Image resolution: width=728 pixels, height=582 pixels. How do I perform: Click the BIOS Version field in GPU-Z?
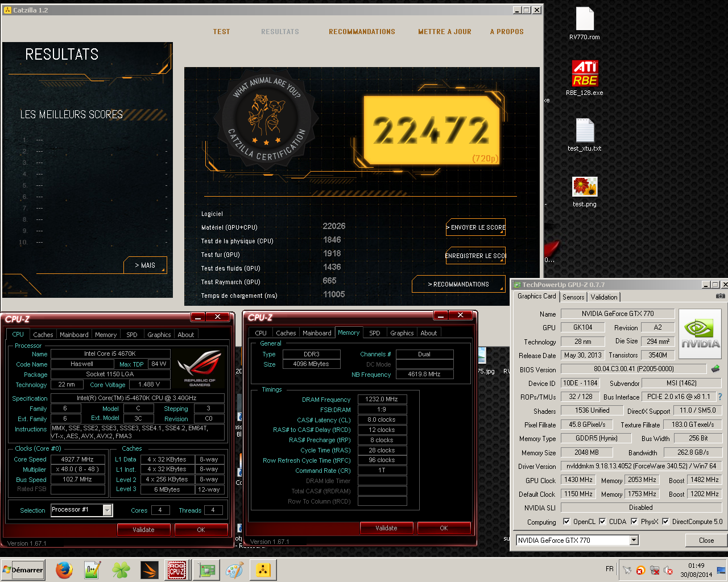[634, 369]
